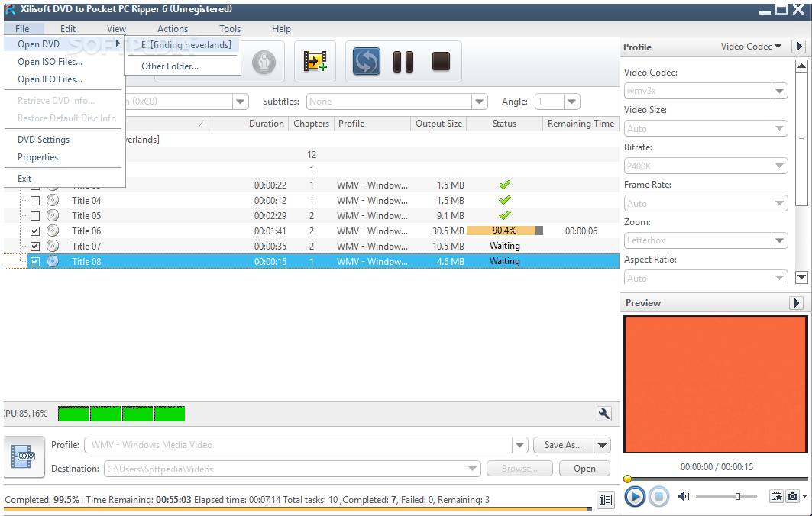This screenshot has width=812, height=516.
Task: Click the clip settings icon beside the camera
Action: pos(776,496)
